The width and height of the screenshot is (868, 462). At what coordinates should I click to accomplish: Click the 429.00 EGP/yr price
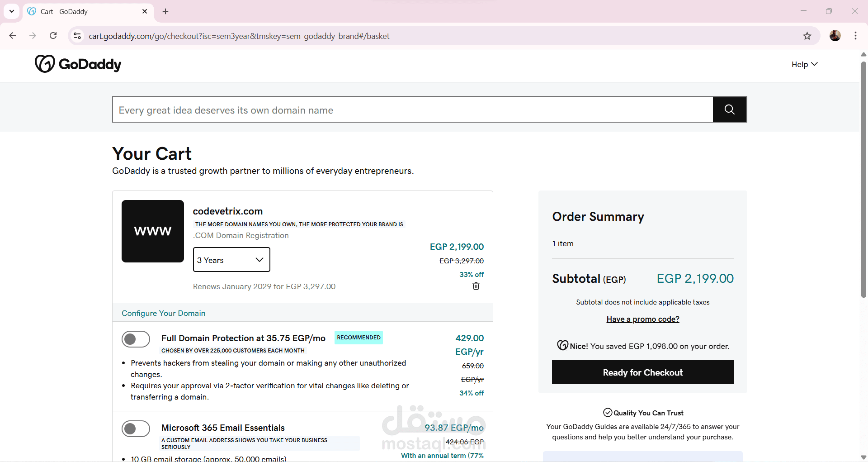[469, 345]
